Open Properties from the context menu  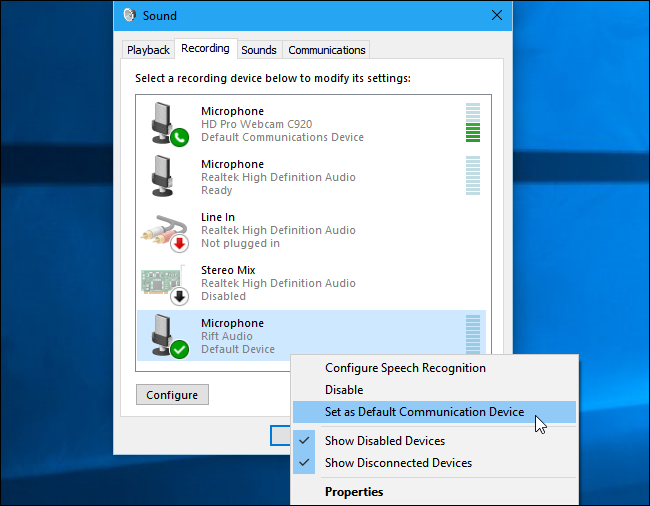tap(354, 491)
